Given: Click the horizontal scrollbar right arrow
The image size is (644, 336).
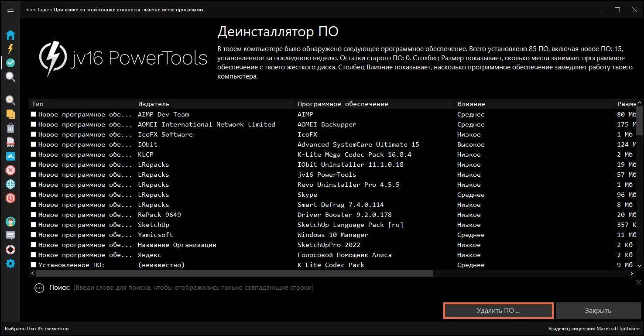Looking at the screenshot, I should (632, 274).
